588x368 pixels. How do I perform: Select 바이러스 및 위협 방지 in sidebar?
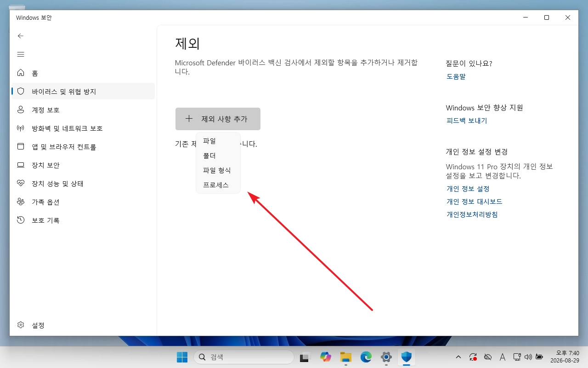point(83,91)
